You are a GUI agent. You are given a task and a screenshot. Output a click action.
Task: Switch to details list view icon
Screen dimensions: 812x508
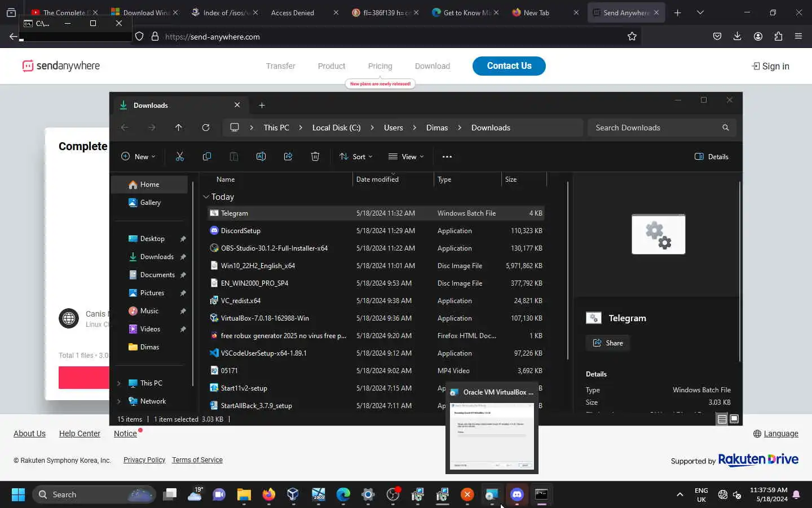pos(722,419)
